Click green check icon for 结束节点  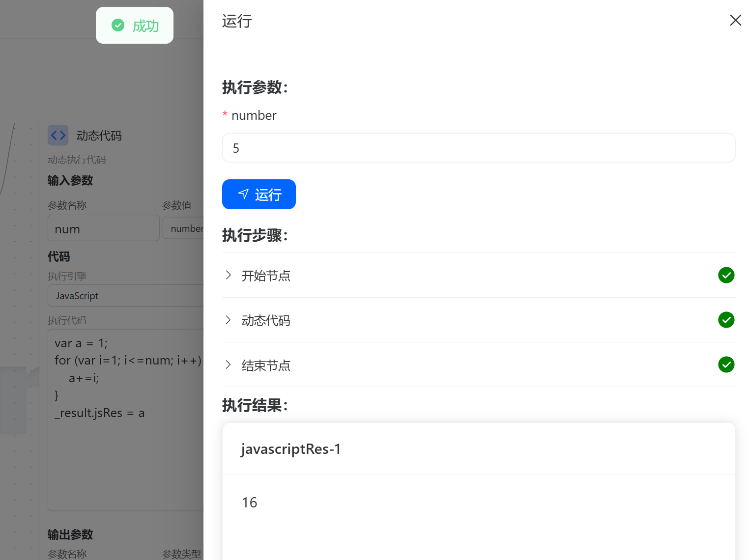[726, 365]
